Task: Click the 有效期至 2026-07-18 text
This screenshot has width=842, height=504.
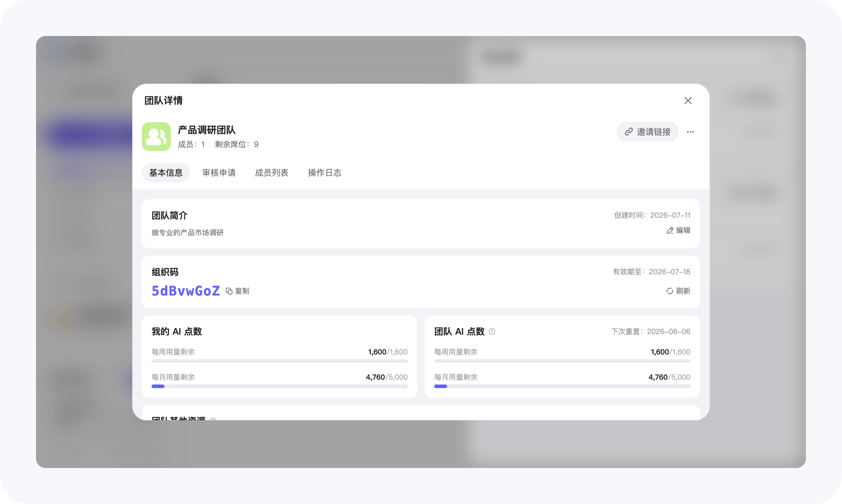Action: tap(651, 272)
